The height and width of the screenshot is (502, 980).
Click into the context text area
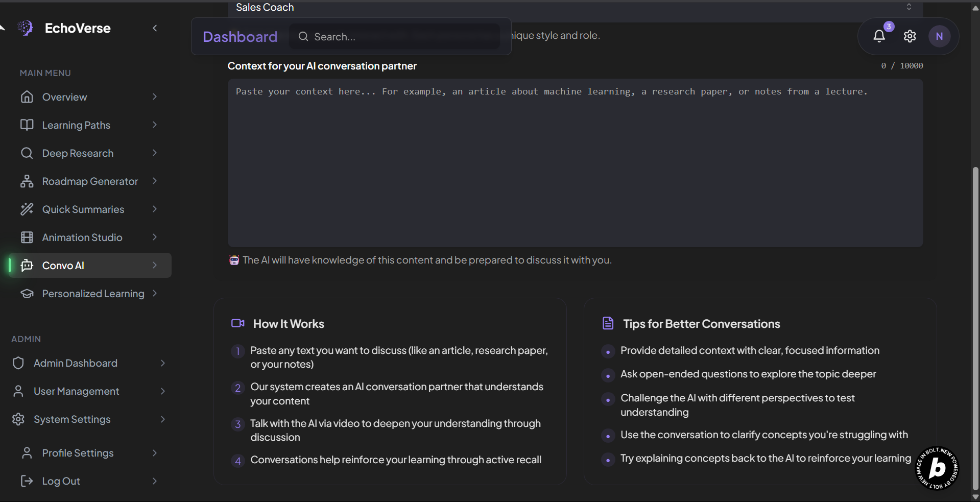[575, 163]
